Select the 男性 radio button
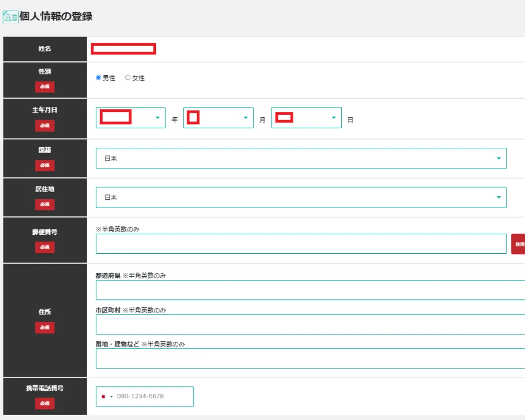The image size is (525, 420). pos(98,78)
